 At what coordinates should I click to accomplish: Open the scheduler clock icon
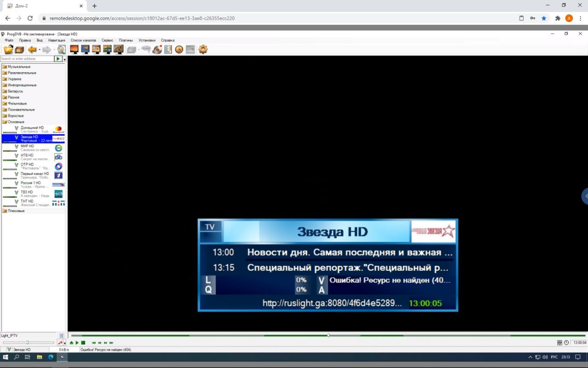point(179,50)
